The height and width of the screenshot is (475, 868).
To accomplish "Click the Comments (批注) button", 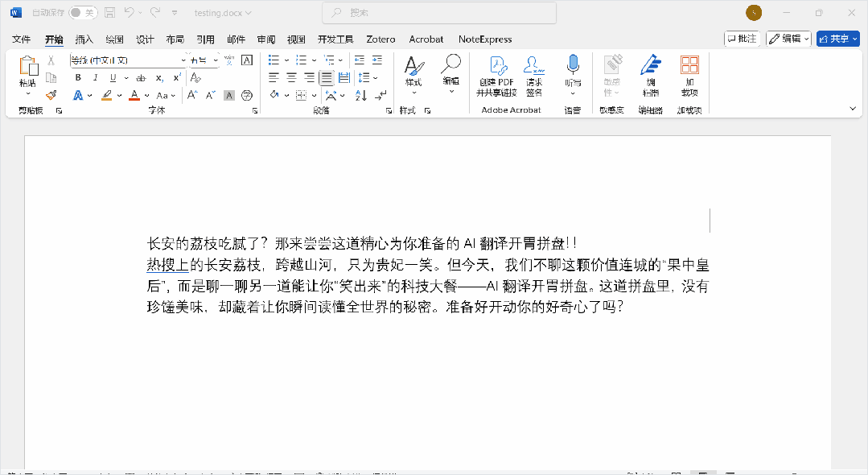I will click(x=742, y=39).
